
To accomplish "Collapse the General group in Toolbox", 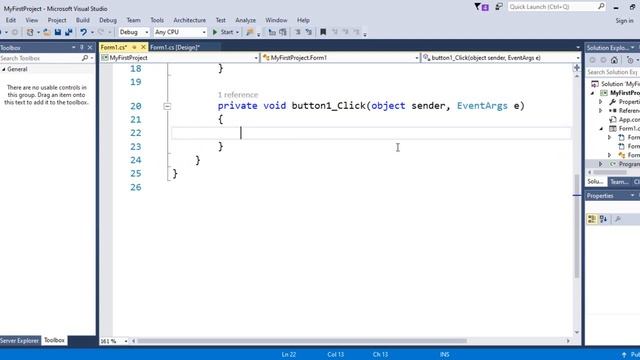I will 4,69.
